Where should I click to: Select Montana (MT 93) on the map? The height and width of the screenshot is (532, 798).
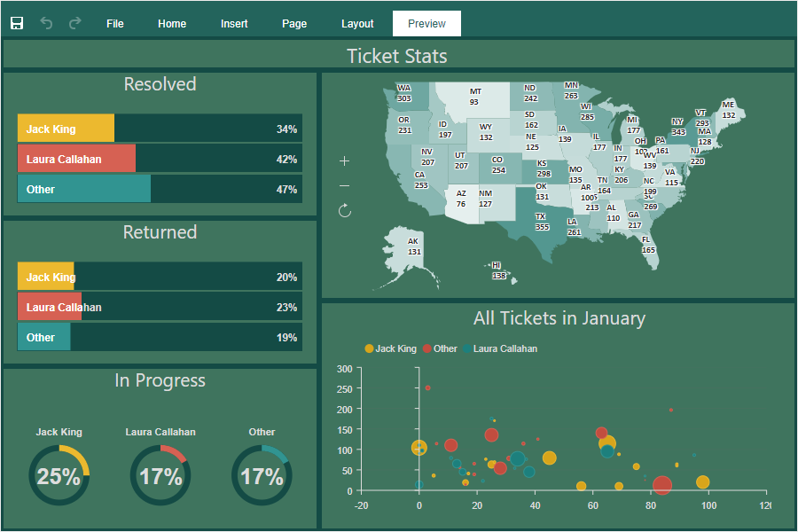pyautogui.click(x=474, y=97)
